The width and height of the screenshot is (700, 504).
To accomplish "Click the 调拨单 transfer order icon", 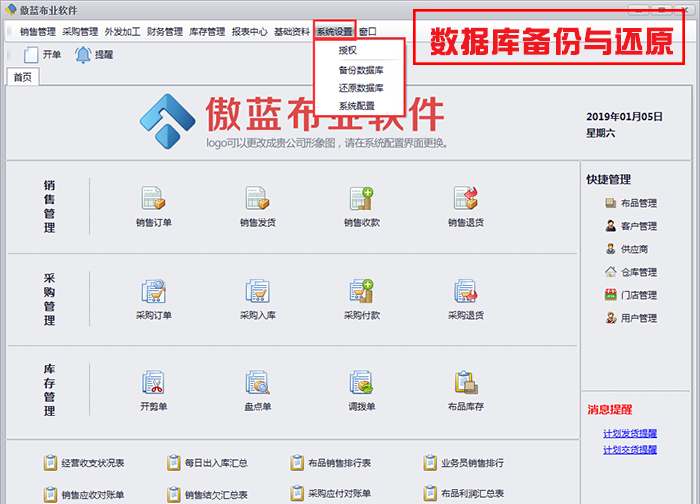I will (x=361, y=384).
